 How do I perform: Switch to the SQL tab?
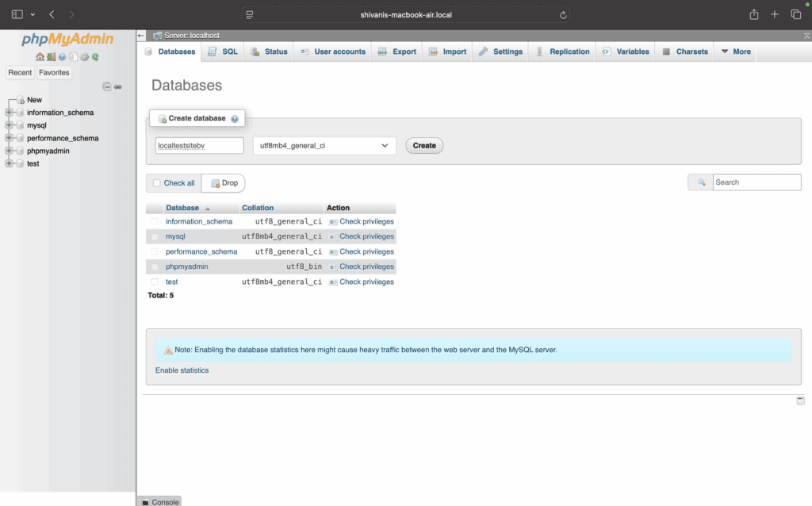point(223,52)
